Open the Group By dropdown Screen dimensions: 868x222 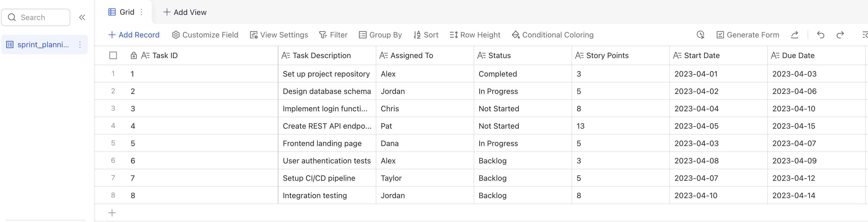click(380, 35)
